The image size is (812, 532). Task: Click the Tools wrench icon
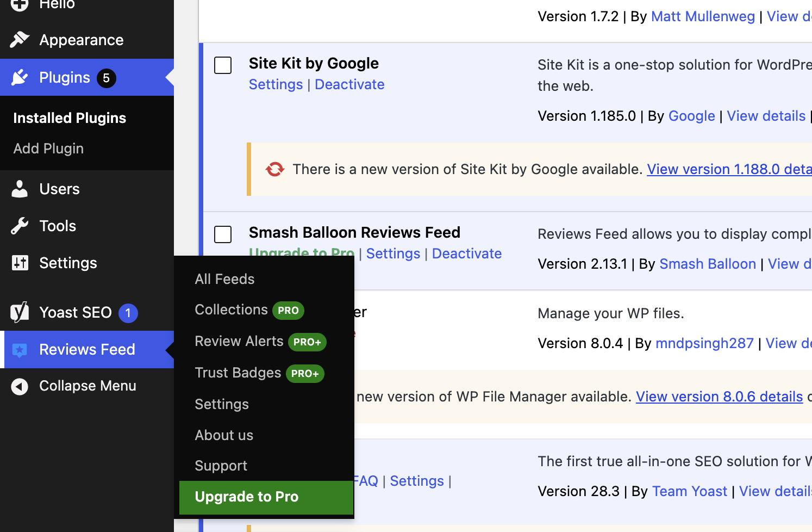click(20, 226)
